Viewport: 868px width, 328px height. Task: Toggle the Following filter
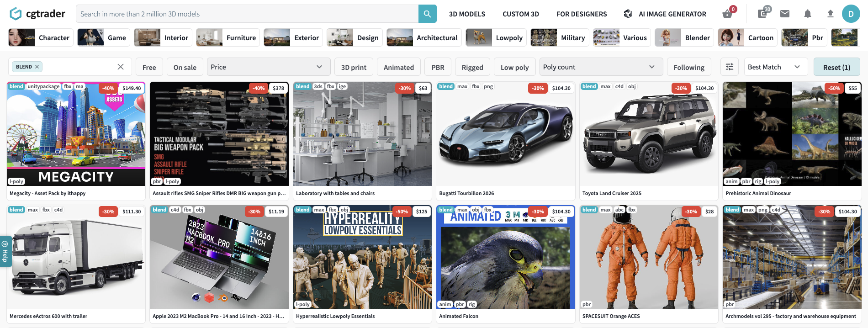(x=689, y=67)
